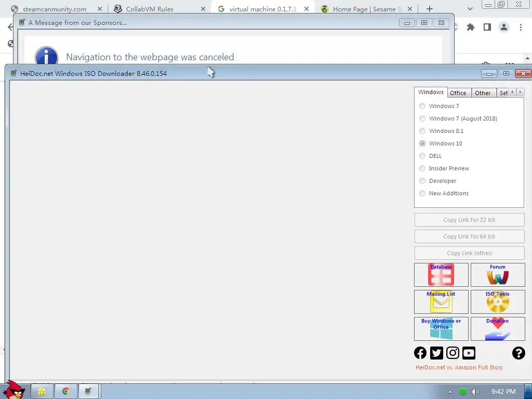Switch to steamcanmunity.com browser tab
This screenshot has height=399, width=532.
click(x=54, y=9)
